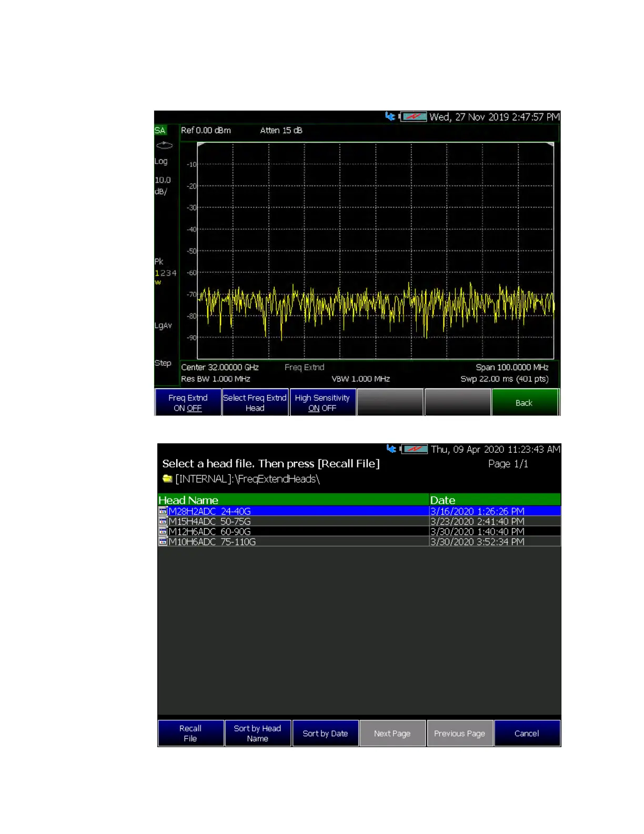The width and height of the screenshot is (644, 834).
Task: Cancel the head file selection
Action: 527,733
